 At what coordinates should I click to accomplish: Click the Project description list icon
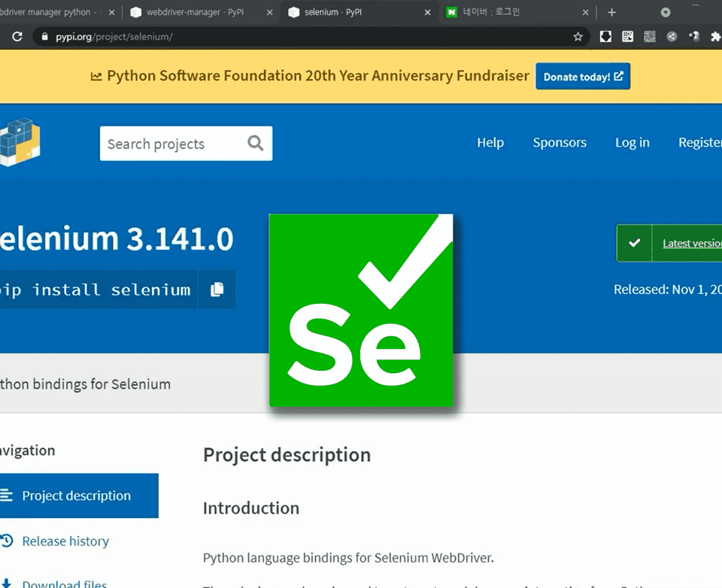[7, 496]
